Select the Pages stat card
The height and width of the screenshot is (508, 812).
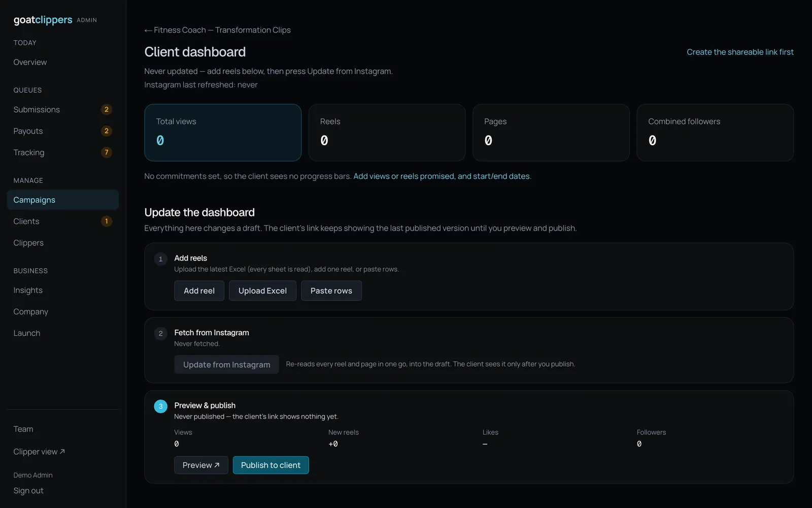[x=551, y=133]
